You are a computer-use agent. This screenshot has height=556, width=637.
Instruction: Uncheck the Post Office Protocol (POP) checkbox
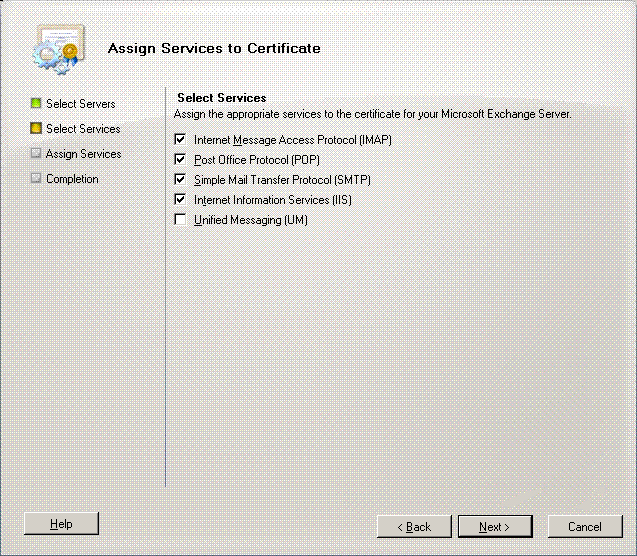click(181, 160)
